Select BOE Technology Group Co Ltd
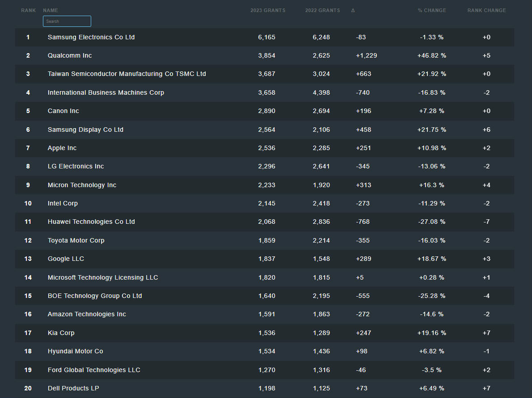Screen dimensions: 532x398 click(95, 296)
